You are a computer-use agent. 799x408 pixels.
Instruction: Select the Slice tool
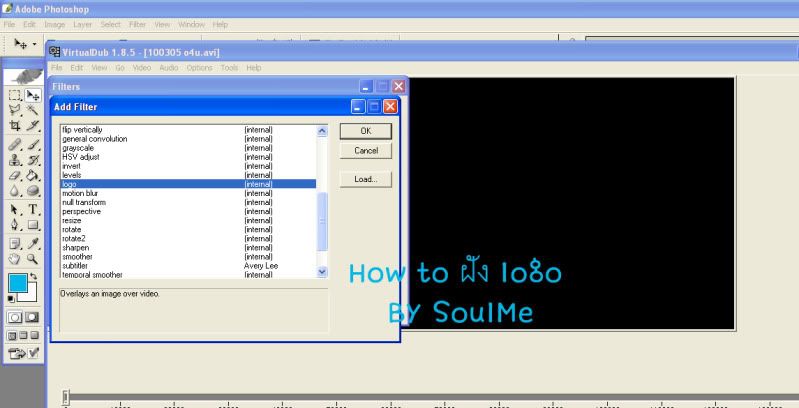33,125
